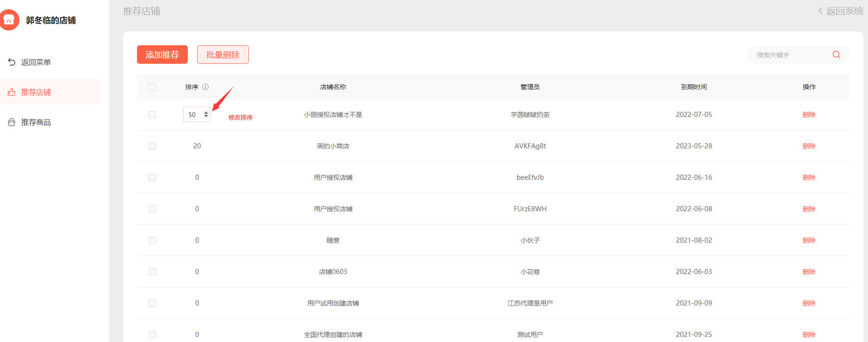This screenshot has width=868, height=342.
Task: Click the 返回菜单 back arrow icon
Action: click(12, 62)
